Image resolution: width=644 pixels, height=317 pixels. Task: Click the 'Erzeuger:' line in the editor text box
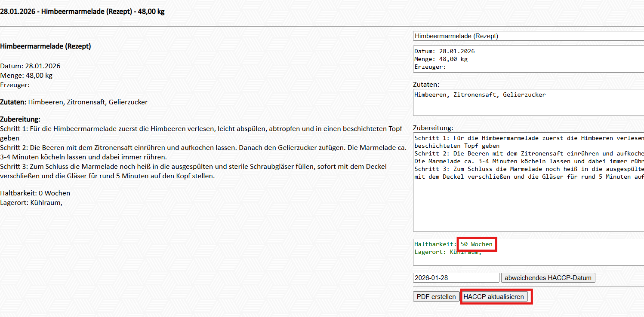coord(430,67)
